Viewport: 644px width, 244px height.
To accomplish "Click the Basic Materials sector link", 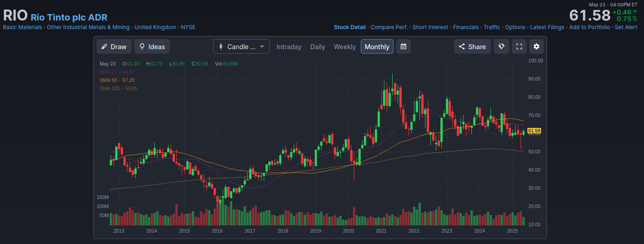I will pos(22,27).
